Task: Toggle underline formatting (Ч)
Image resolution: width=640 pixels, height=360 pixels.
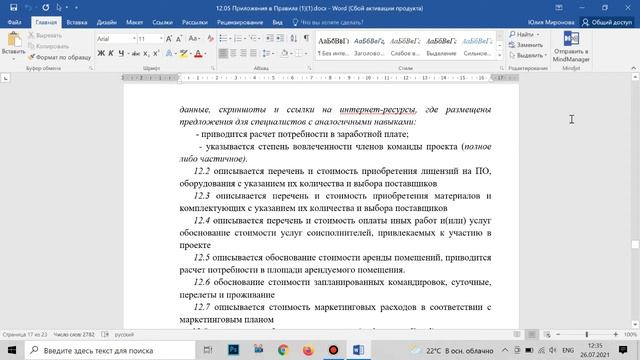Action: point(121,53)
